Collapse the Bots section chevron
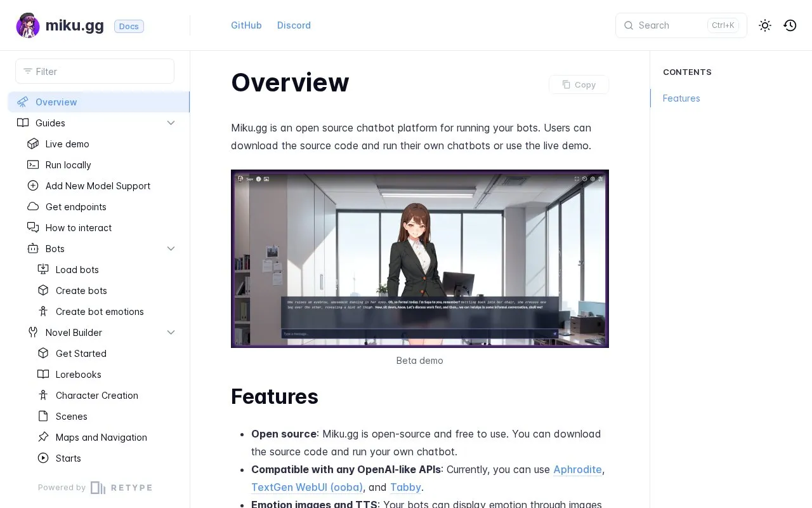This screenshot has width=812, height=508. click(x=171, y=248)
